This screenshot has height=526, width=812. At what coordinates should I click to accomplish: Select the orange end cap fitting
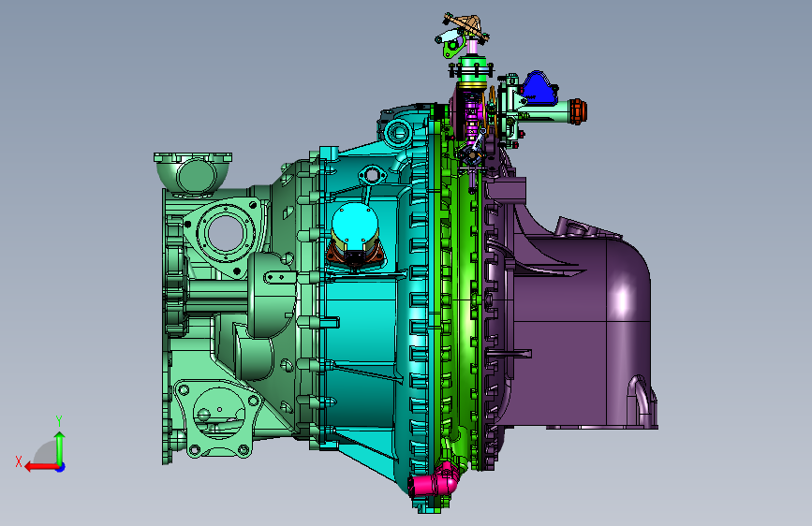579,111
